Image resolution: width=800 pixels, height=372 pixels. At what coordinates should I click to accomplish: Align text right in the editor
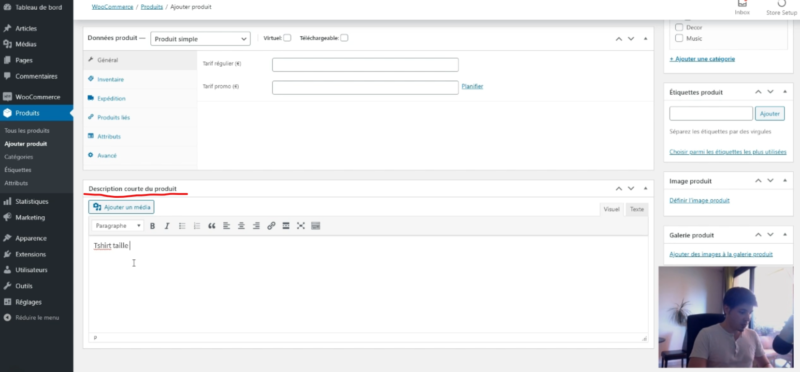coord(256,226)
